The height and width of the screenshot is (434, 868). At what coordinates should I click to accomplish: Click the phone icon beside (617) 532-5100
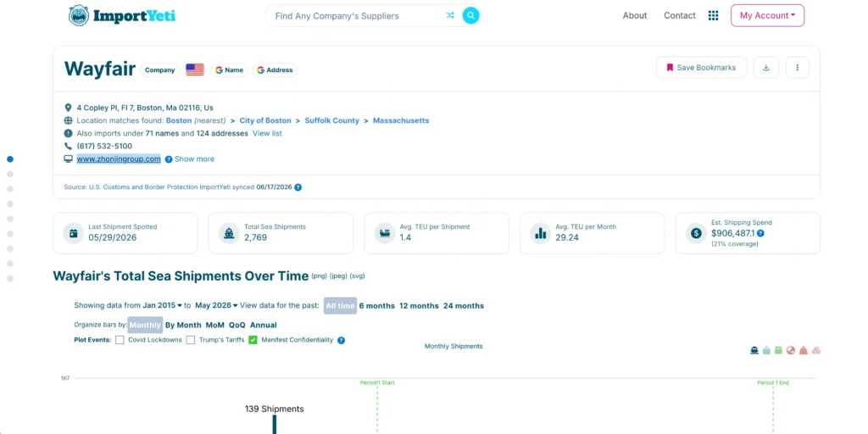[x=68, y=146]
